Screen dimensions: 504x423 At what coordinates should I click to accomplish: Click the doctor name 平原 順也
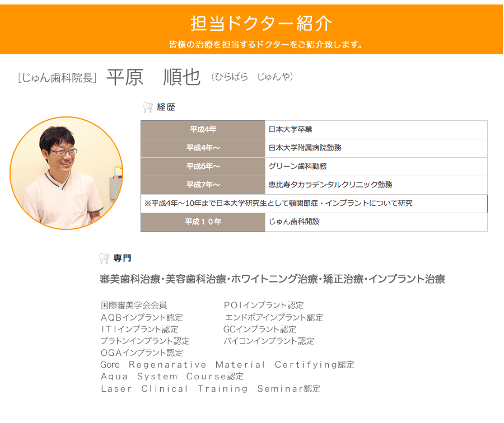(x=153, y=77)
